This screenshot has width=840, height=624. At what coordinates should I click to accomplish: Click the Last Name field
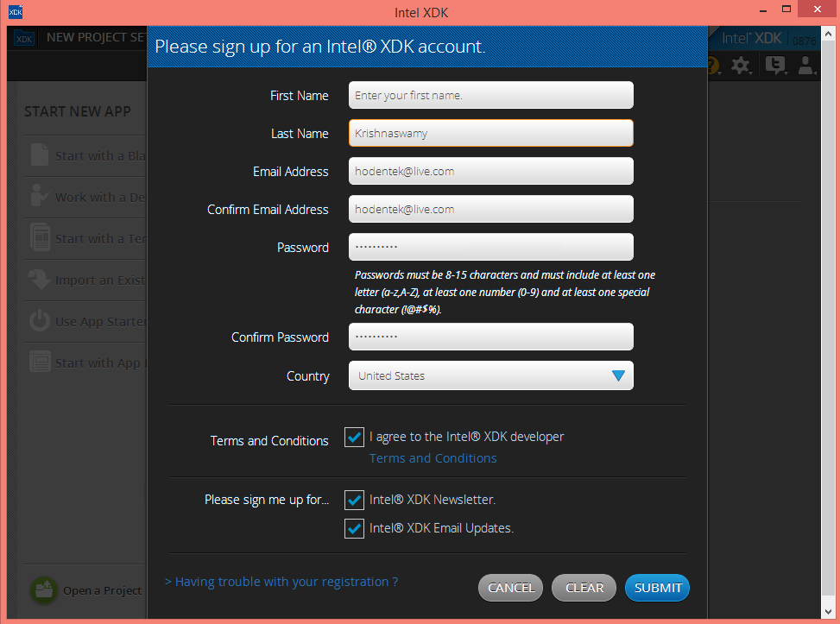pos(490,134)
